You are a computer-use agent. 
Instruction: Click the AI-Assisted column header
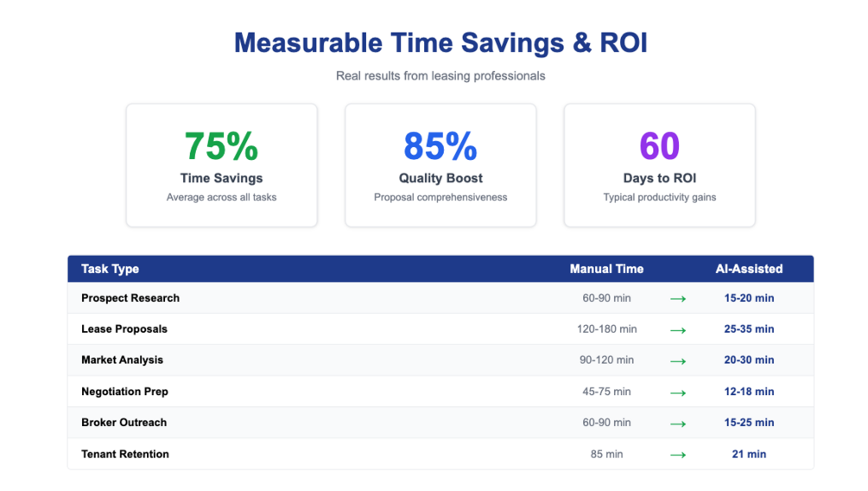(x=749, y=269)
